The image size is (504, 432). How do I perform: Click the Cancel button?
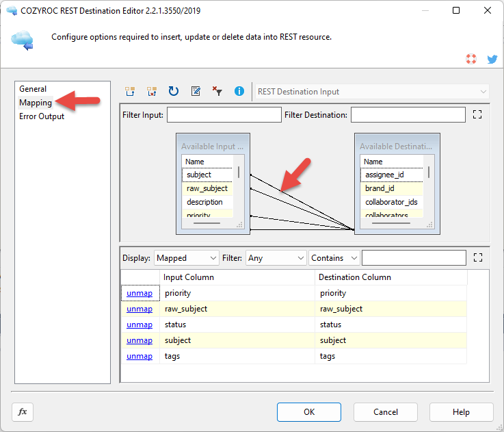pos(386,412)
